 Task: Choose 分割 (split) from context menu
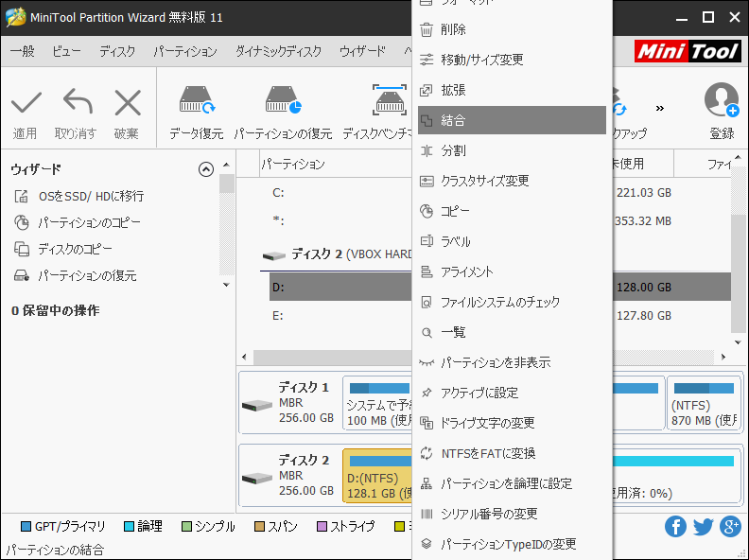tap(512, 150)
